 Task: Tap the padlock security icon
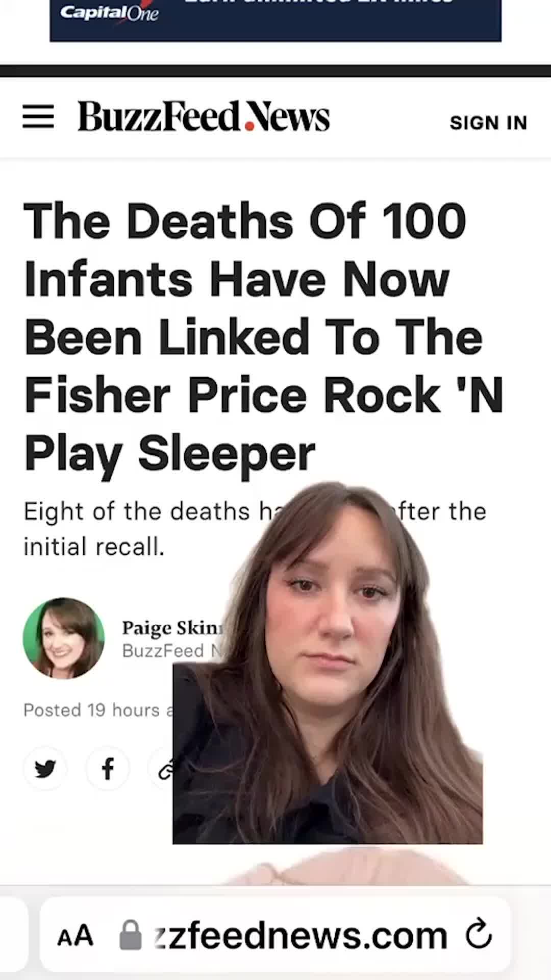[131, 935]
